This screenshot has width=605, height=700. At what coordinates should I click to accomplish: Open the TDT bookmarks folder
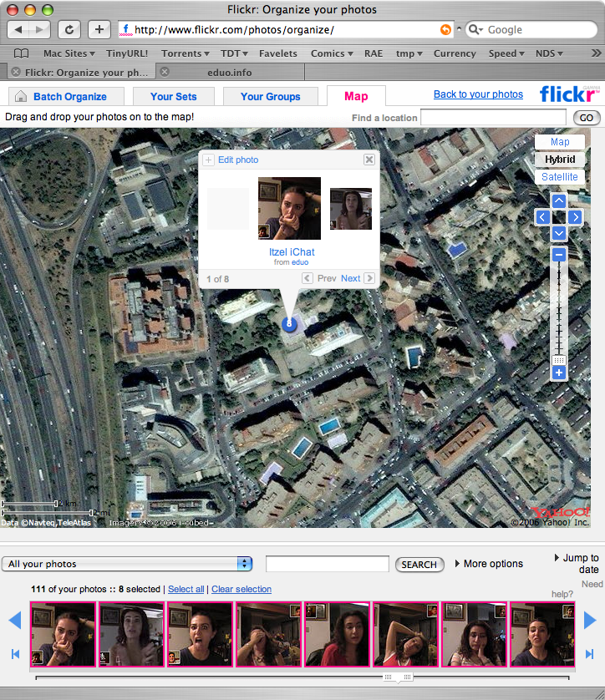234,53
